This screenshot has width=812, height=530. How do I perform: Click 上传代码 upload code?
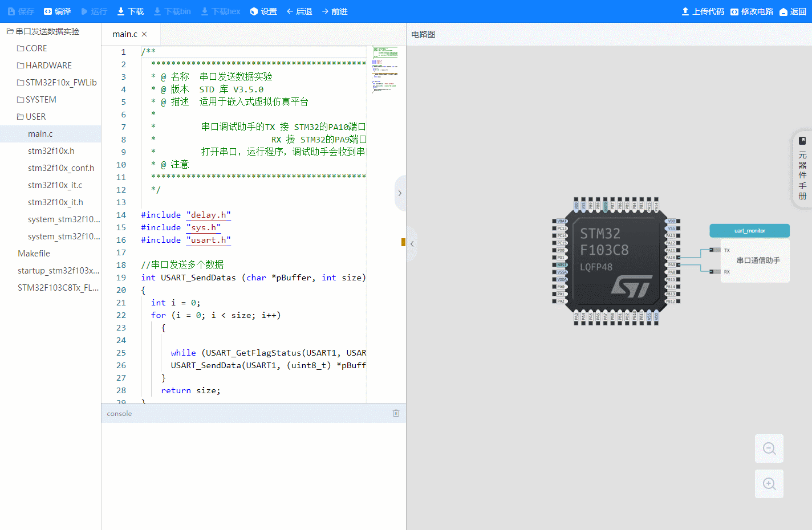pos(703,11)
